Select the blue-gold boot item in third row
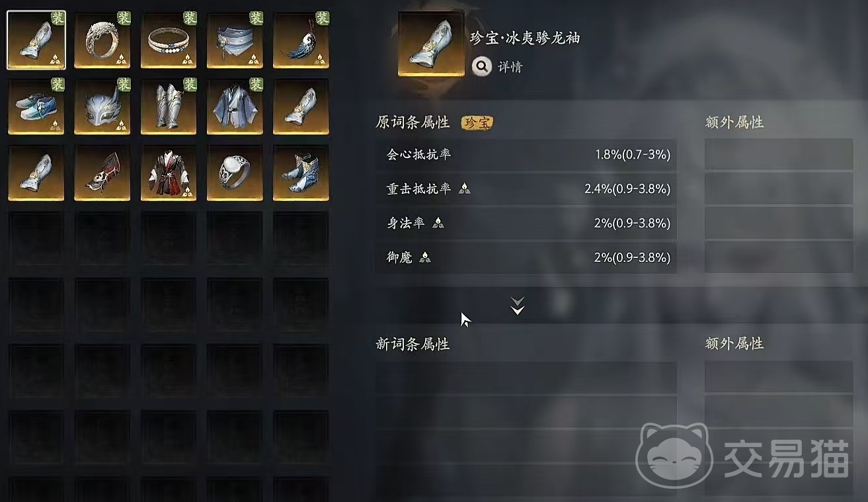The height and width of the screenshot is (502, 868). click(301, 173)
